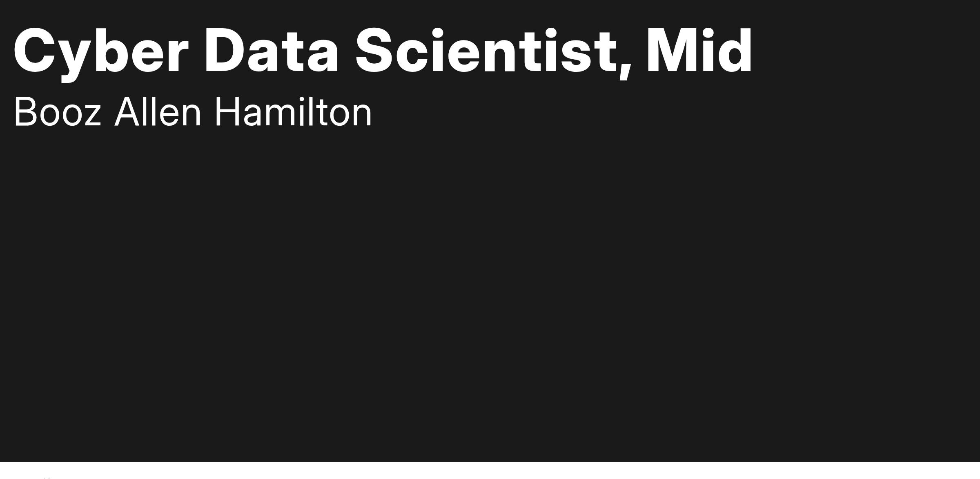Select the word 'Mid' in the title

(x=699, y=51)
